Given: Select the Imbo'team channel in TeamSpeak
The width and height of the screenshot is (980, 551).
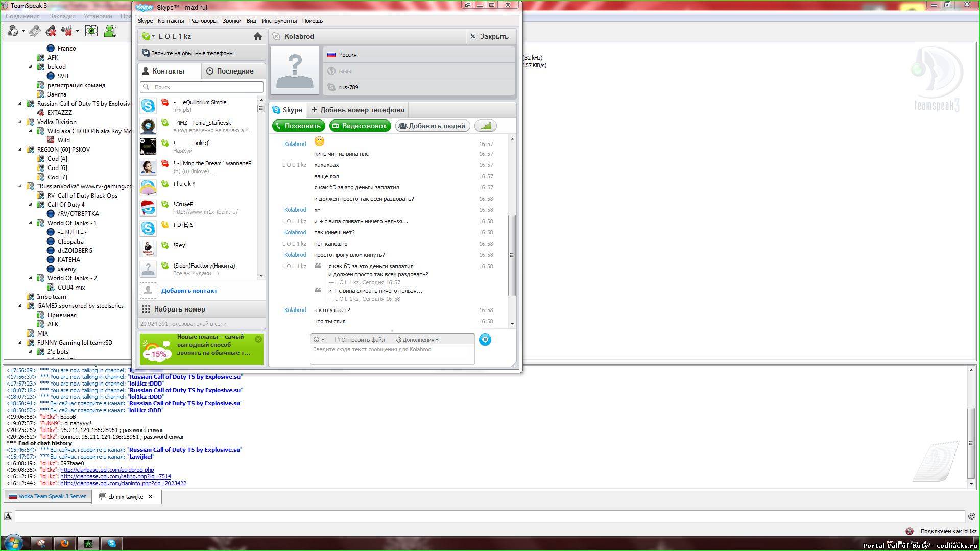Looking at the screenshot, I should (52, 297).
